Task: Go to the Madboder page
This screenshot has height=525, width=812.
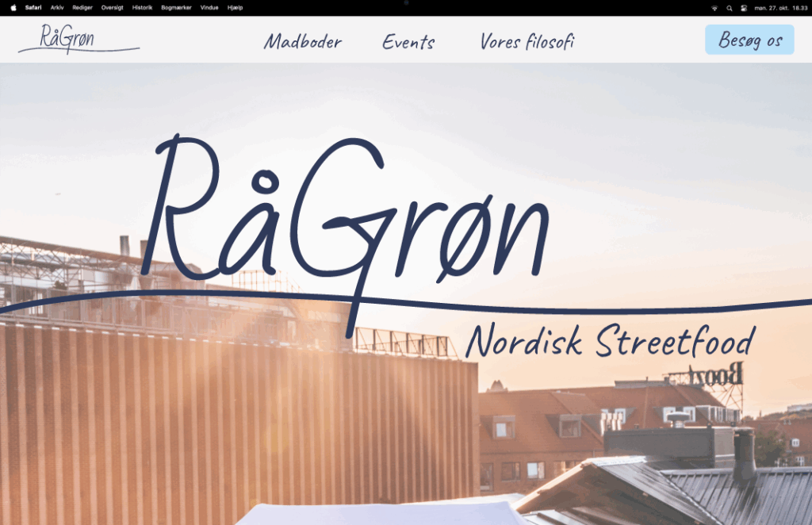Action: [x=302, y=42]
